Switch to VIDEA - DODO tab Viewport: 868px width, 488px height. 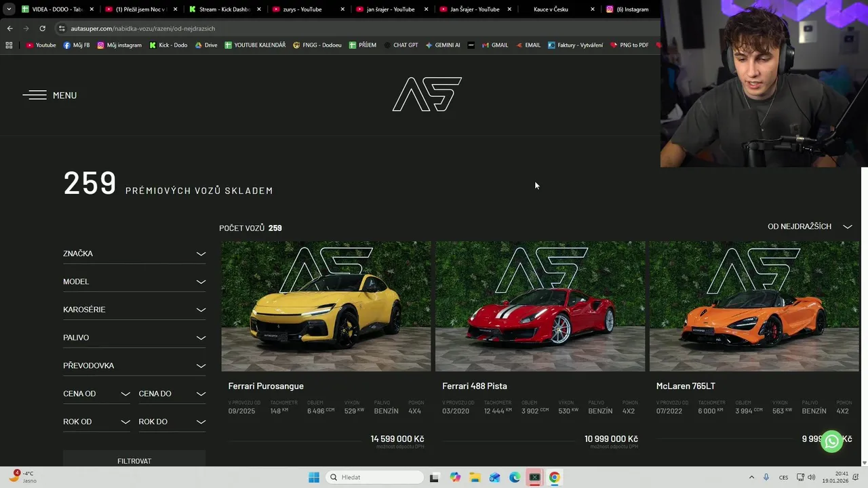[x=58, y=9]
